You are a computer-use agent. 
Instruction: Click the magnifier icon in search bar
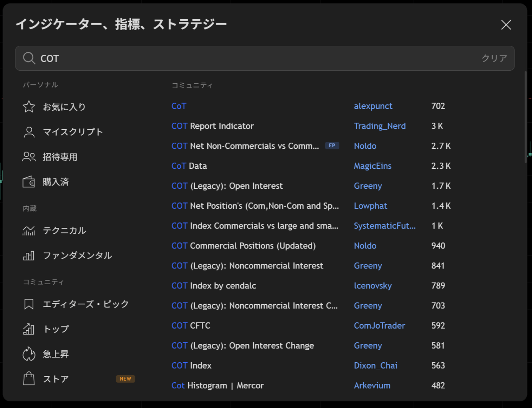coord(29,58)
